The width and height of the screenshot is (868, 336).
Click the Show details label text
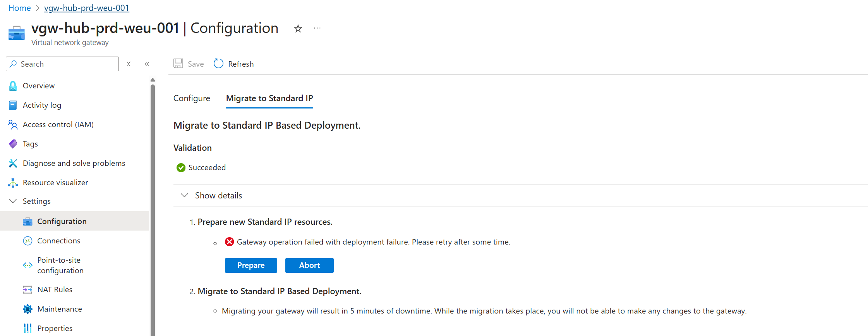[x=218, y=195]
